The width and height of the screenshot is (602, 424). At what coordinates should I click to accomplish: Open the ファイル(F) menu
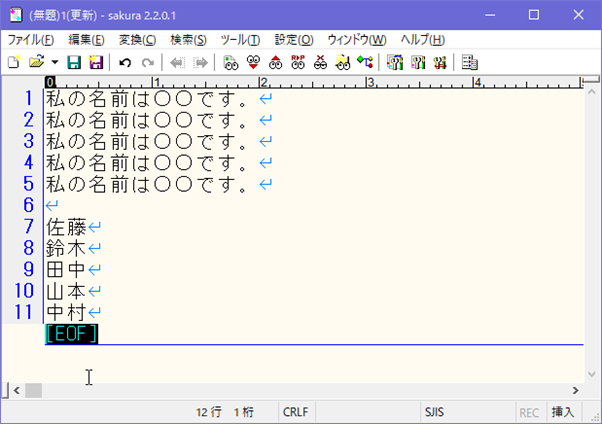tap(31, 40)
